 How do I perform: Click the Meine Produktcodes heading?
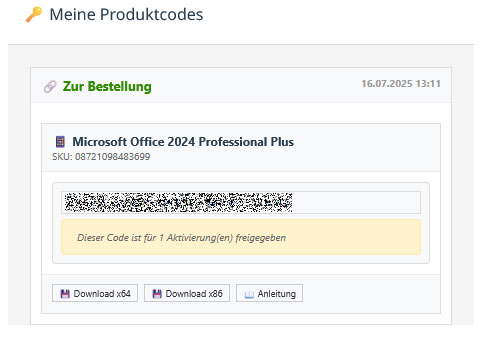pos(126,14)
